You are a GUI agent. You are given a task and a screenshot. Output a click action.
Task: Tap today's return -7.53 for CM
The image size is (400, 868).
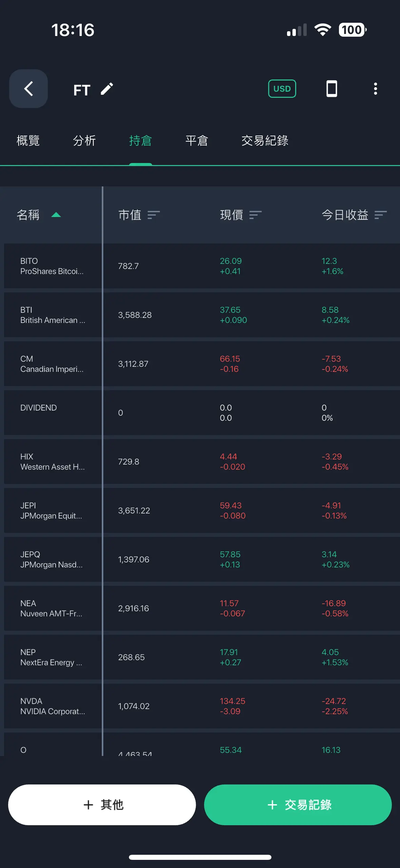[x=331, y=359]
